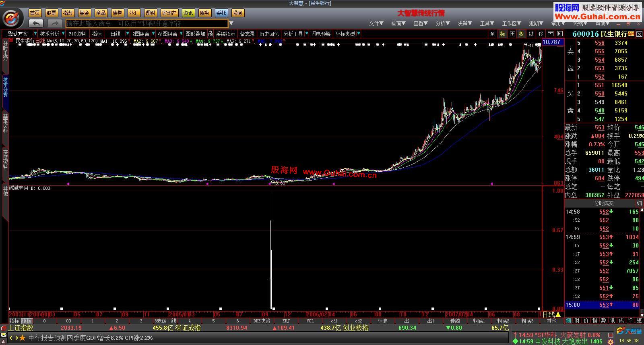Click the back arrow navigation button

pos(36,23)
